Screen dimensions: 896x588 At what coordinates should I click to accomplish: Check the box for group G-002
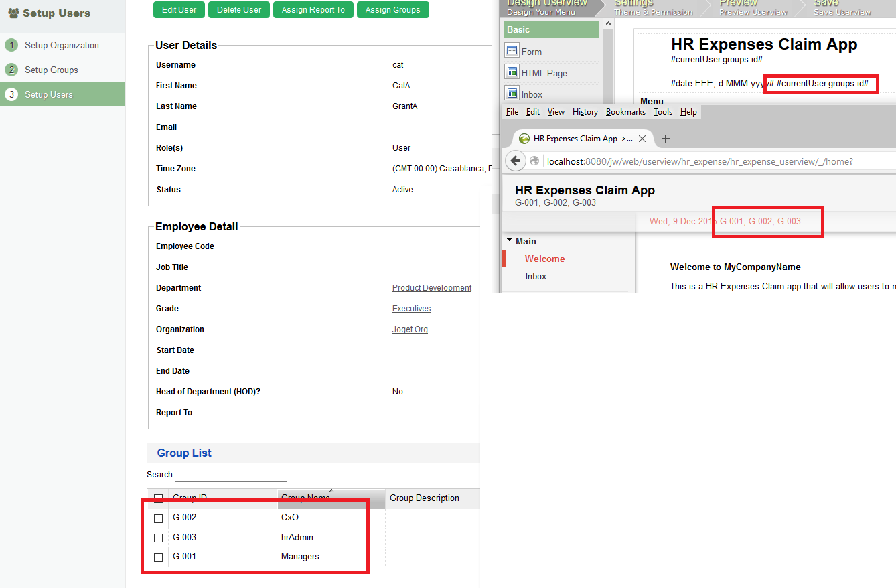click(x=159, y=518)
